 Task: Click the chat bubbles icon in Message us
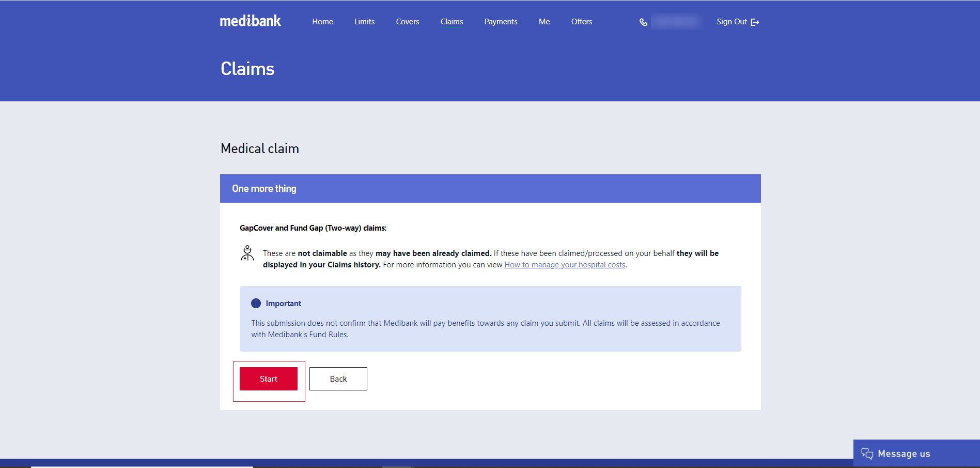point(867,454)
